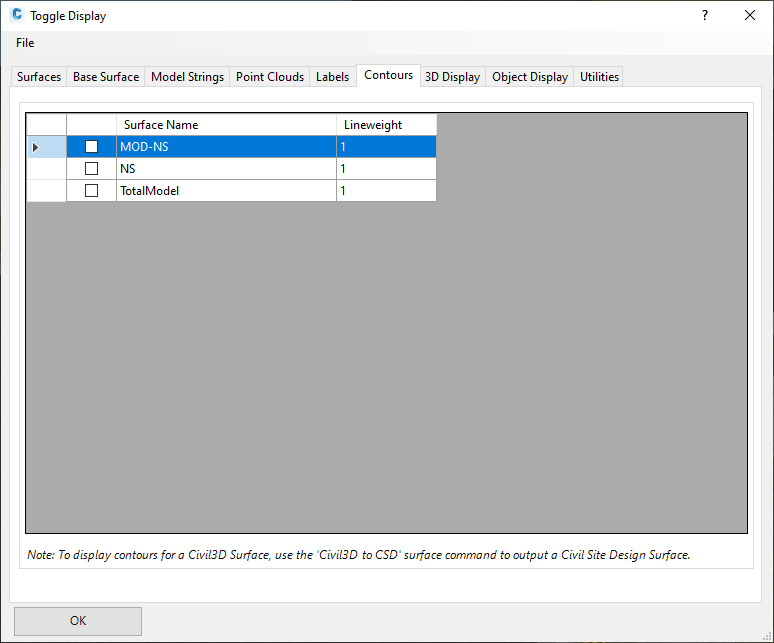
Task: Check the TotalModel contour checkbox
Action: tap(91, 190)
